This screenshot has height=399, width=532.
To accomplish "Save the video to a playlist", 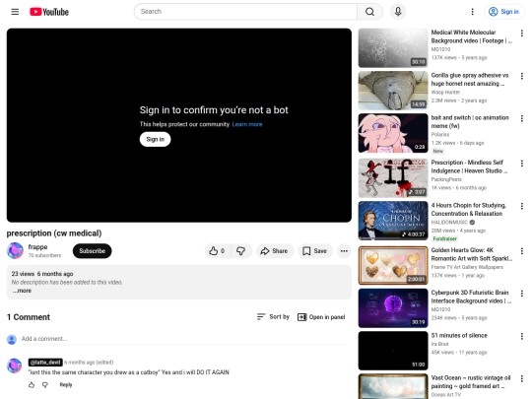I will (x=315, y=251).
